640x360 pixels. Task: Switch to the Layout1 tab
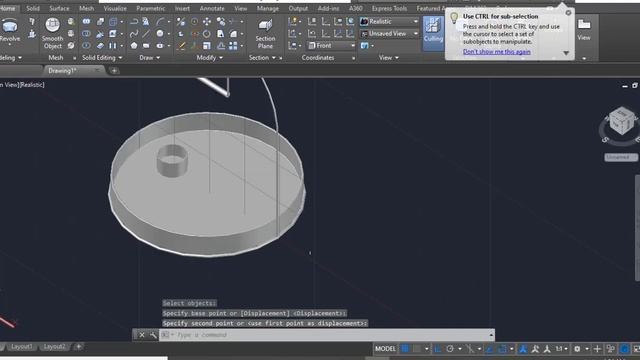[22, 347]
